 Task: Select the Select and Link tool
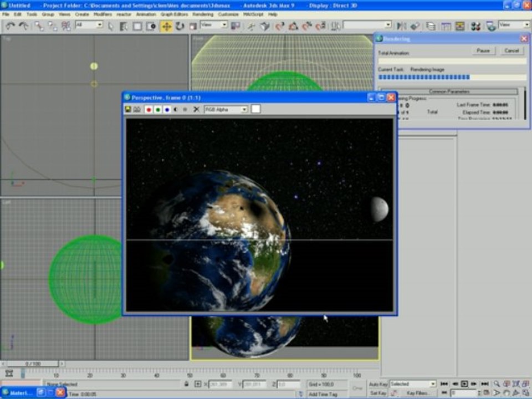click(x=39, y=26)
